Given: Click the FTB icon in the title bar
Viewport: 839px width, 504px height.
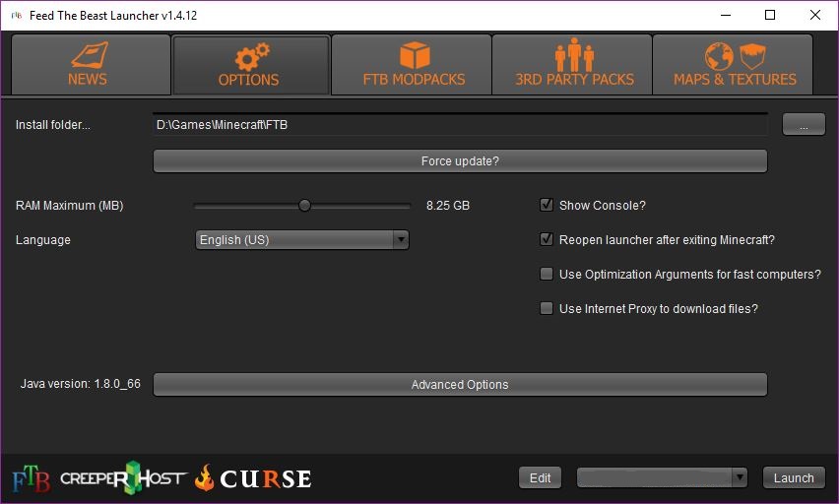Looking at the screenshot, I should (17, 15).
